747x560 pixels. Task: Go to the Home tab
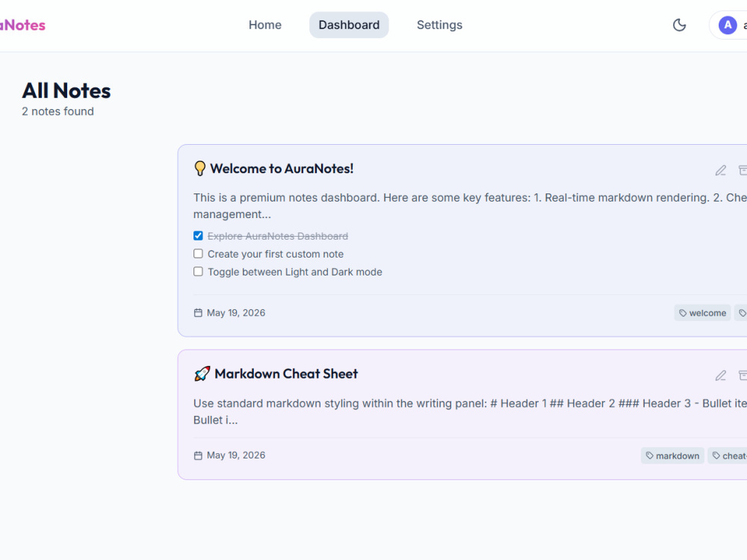[x=265, y=25]
